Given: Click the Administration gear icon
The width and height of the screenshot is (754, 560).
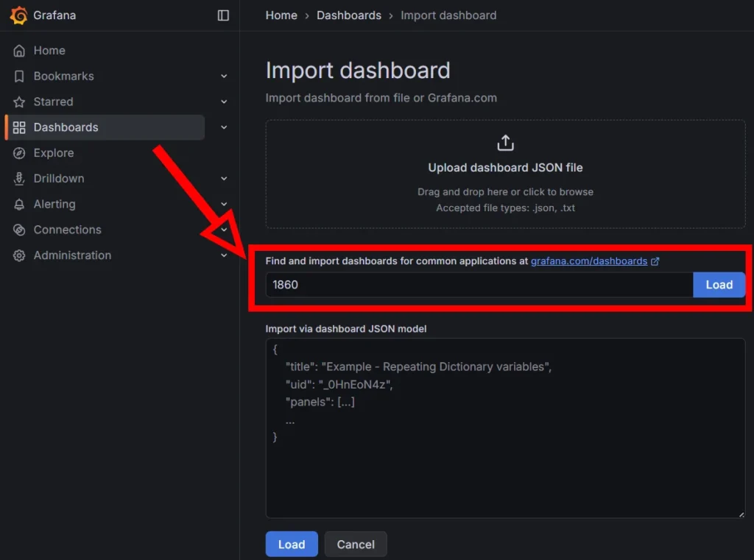Looking at the screenshot, I should coord(20,255).
